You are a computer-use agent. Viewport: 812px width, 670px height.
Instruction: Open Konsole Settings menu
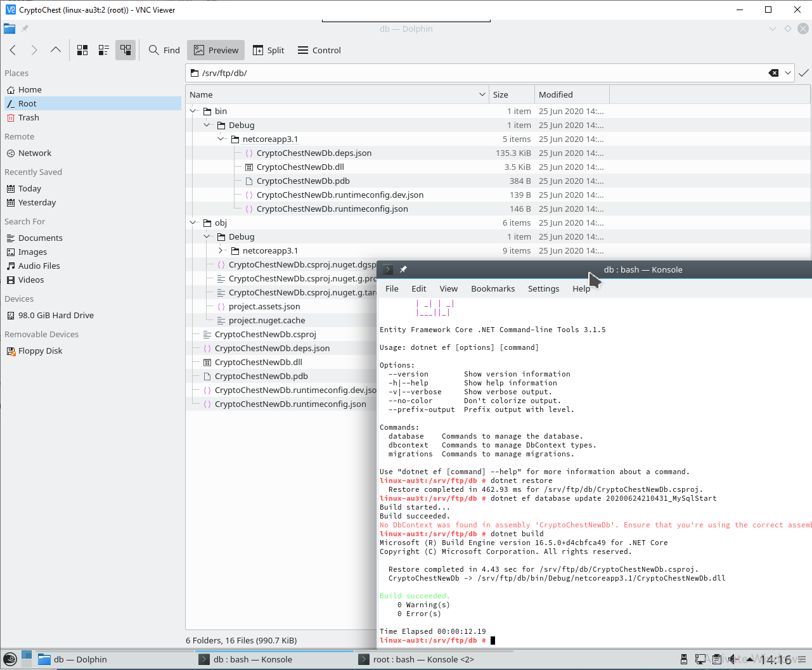[543, 288]
